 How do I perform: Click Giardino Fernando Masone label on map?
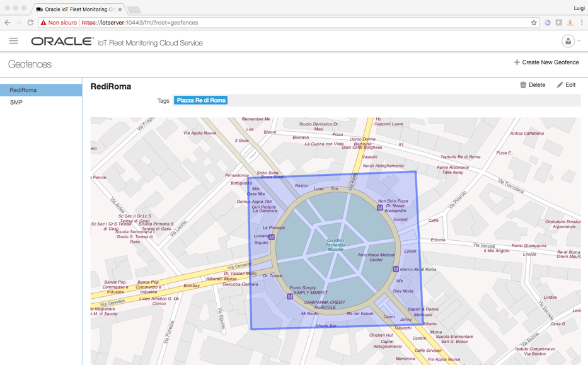335,245
